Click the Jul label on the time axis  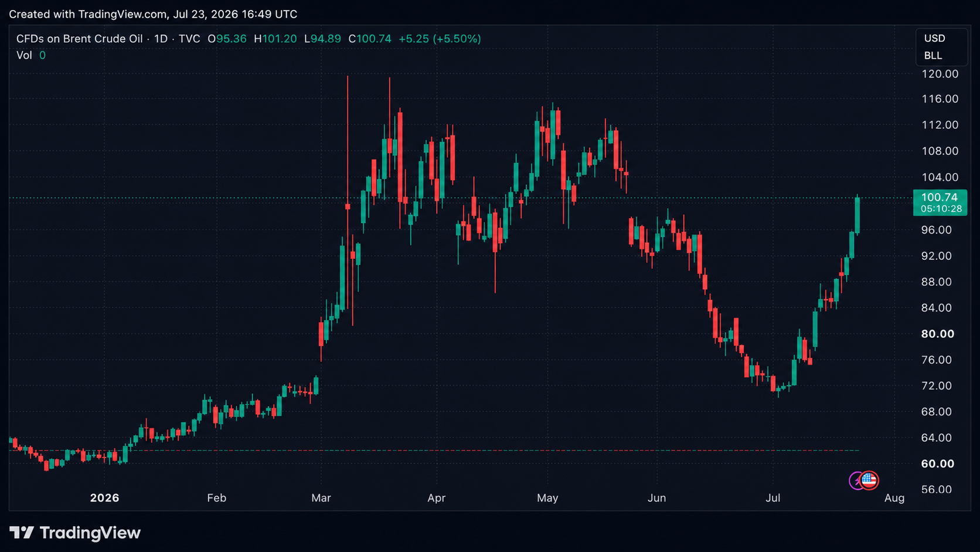click(773, 498)
